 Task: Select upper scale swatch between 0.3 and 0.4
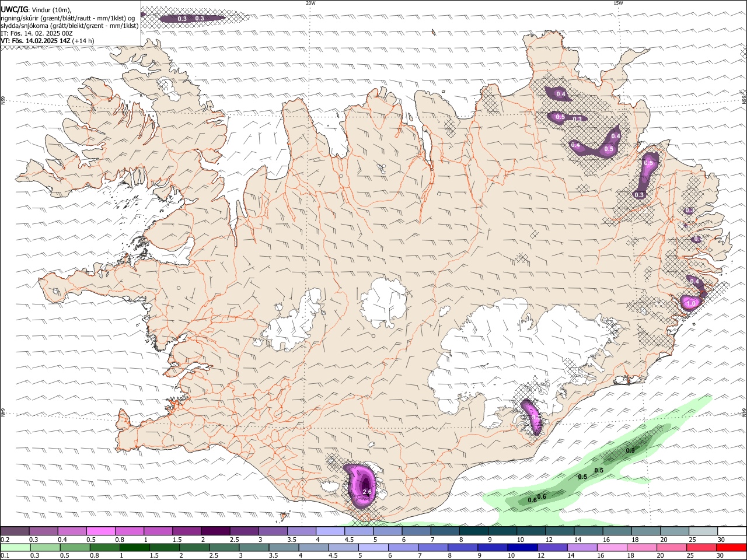pyautogui.click(x=43, y=531)
